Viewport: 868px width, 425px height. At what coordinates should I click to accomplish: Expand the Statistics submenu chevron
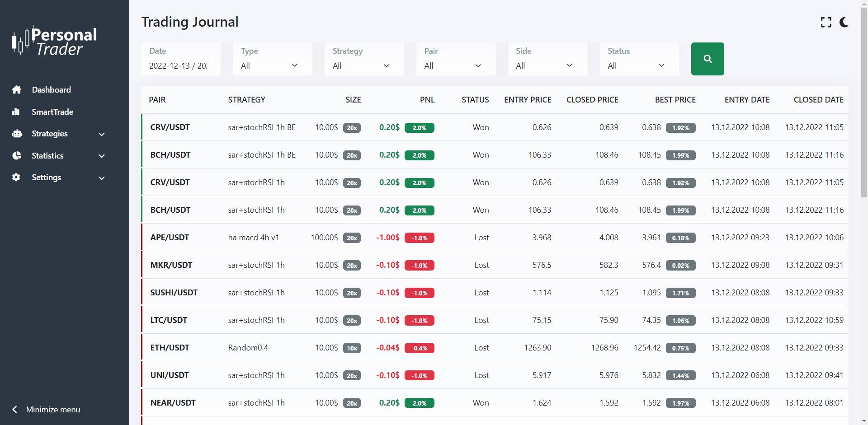click(x=102, y=156)
